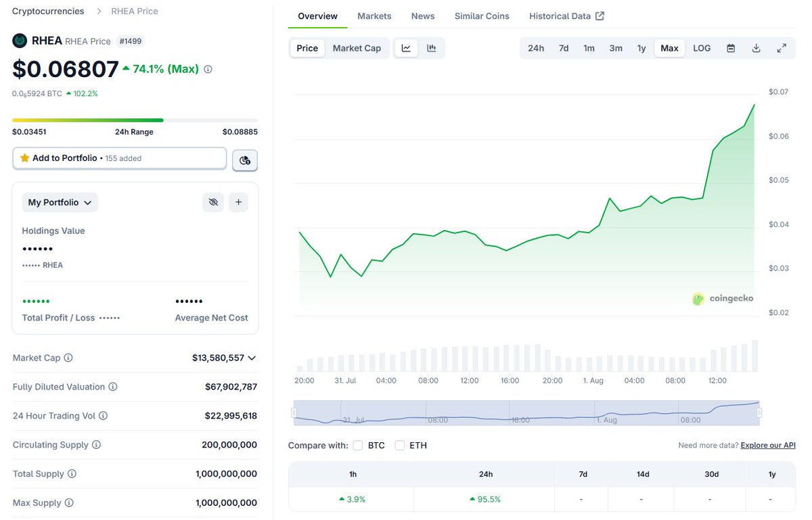Image resolution: width=812 pixels, height=520 pixels.
Task: Click the $0.03451 range low value
Action: click(29, 132)
